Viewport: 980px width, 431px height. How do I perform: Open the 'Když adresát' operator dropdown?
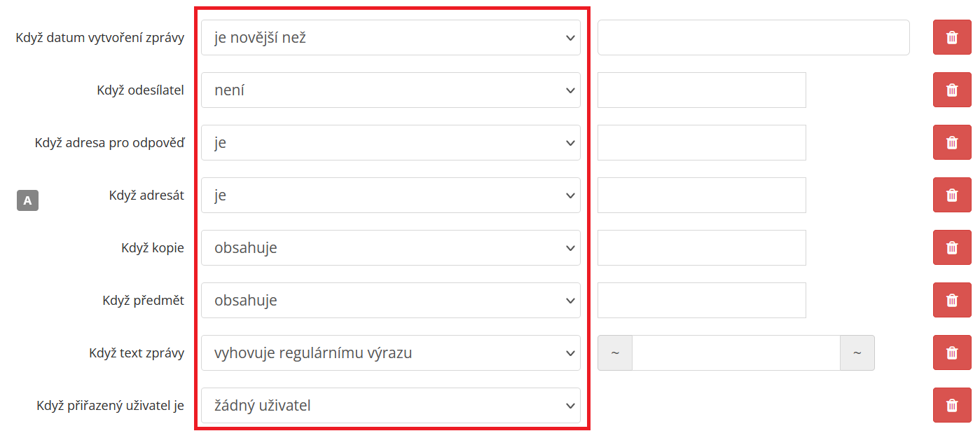tap(390, 195)
